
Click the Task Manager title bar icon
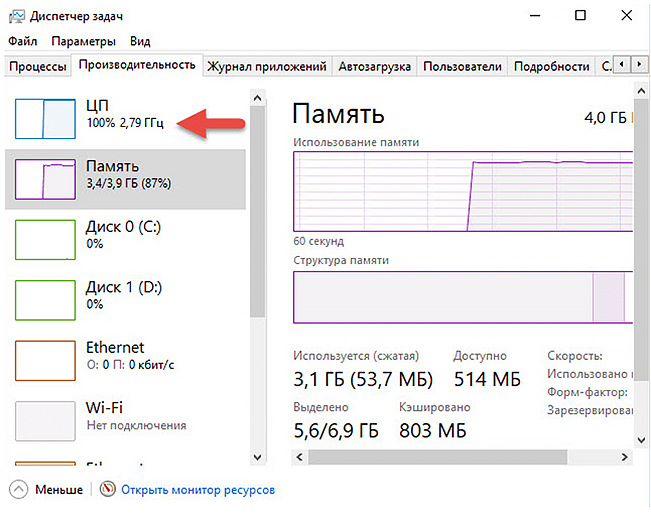click(16, 16)
